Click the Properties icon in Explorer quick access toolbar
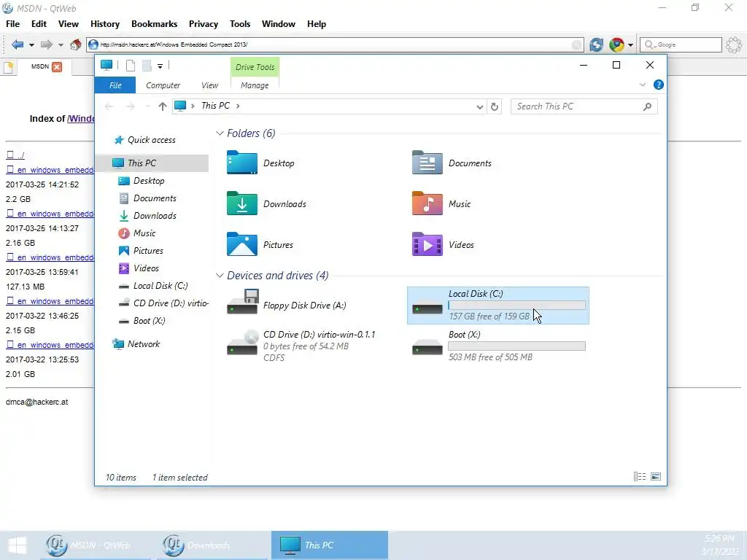The height and width of the screenshot is (560, 747). (130, 66)
